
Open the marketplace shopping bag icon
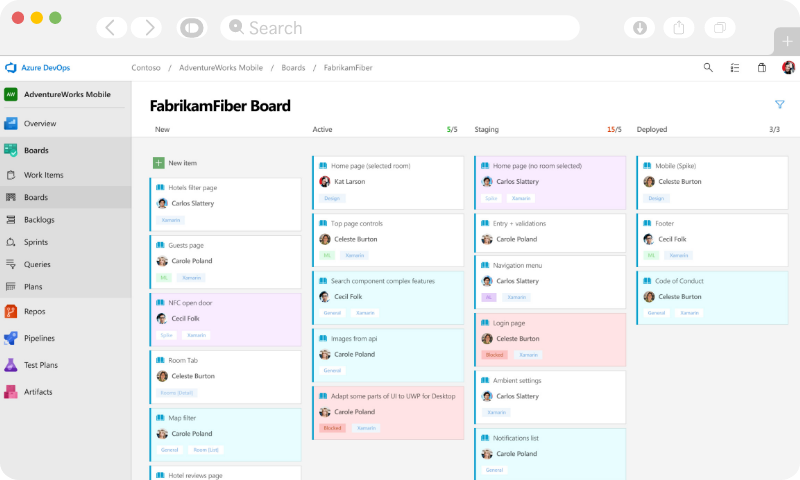pos(761,68)
